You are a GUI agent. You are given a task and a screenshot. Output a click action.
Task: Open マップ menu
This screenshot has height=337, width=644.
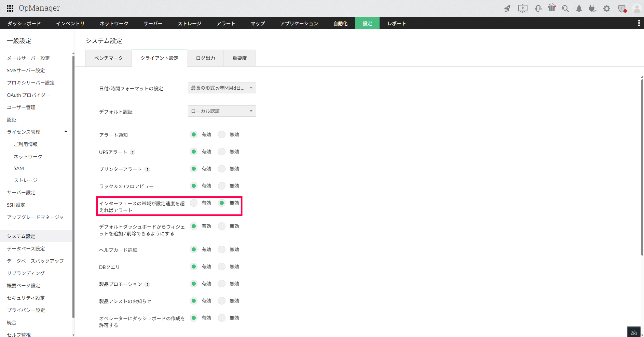[x=258, y=23]
